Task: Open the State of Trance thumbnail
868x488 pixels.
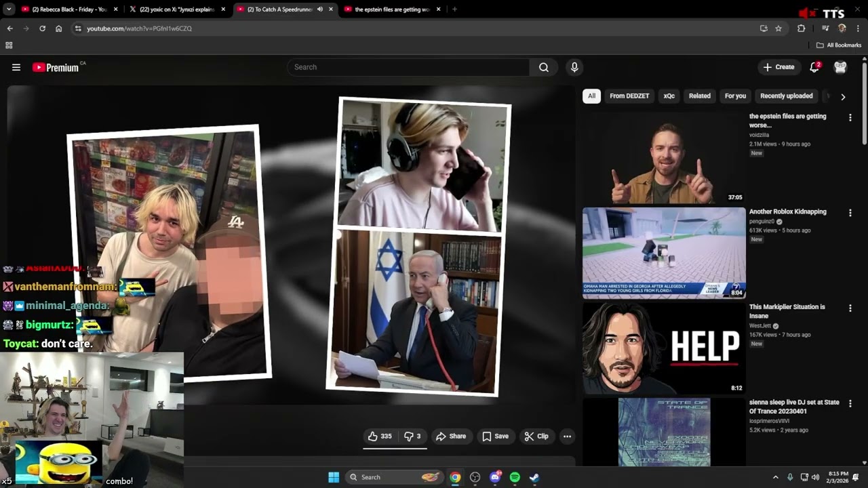Action: point(664,432)
